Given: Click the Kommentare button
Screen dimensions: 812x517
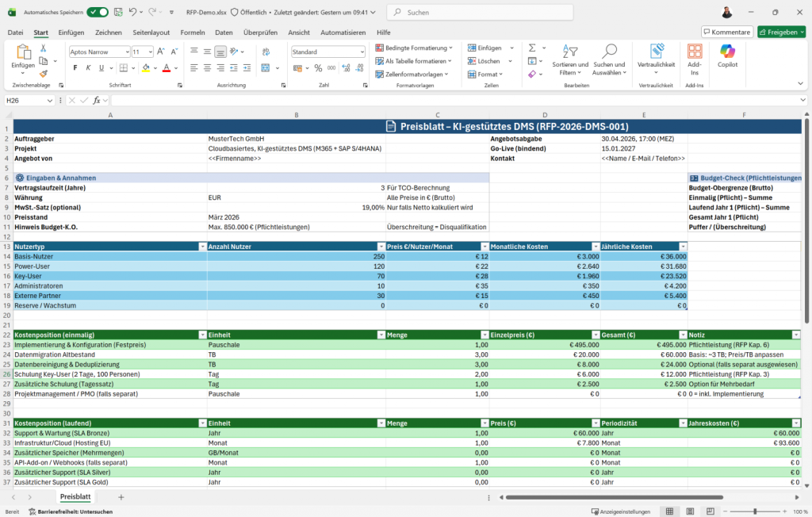Looking at the screenshot, I should pyautogui.click(x=726, y=32).
